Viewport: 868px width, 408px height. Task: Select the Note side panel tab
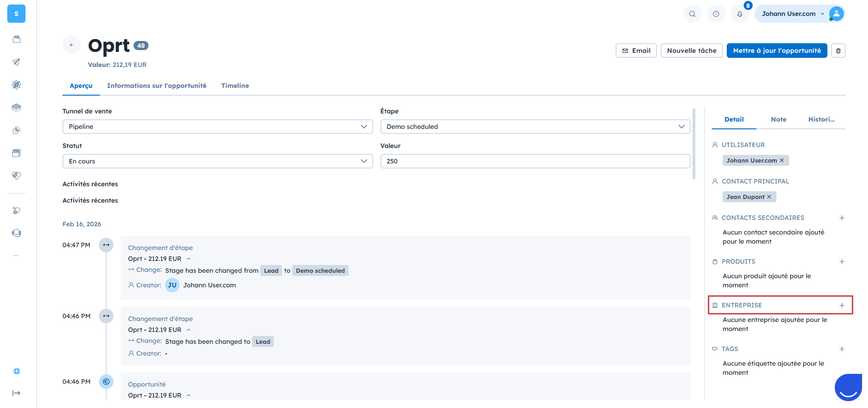click(779, 119)
